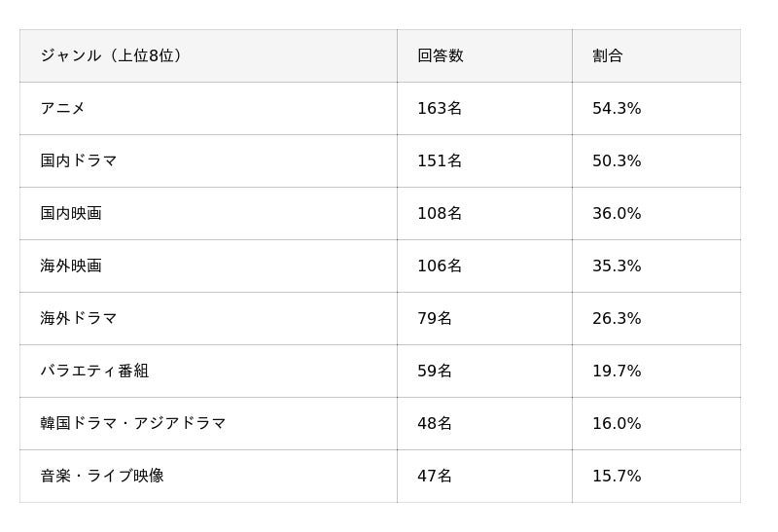Click the 163名 response count

coord(440,109)
